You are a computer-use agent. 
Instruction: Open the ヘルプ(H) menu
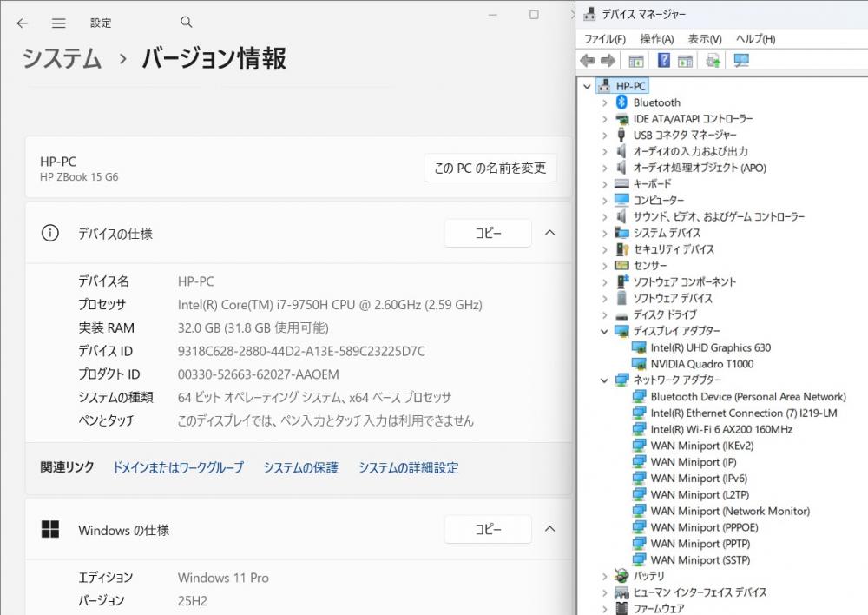pos(756,39)
